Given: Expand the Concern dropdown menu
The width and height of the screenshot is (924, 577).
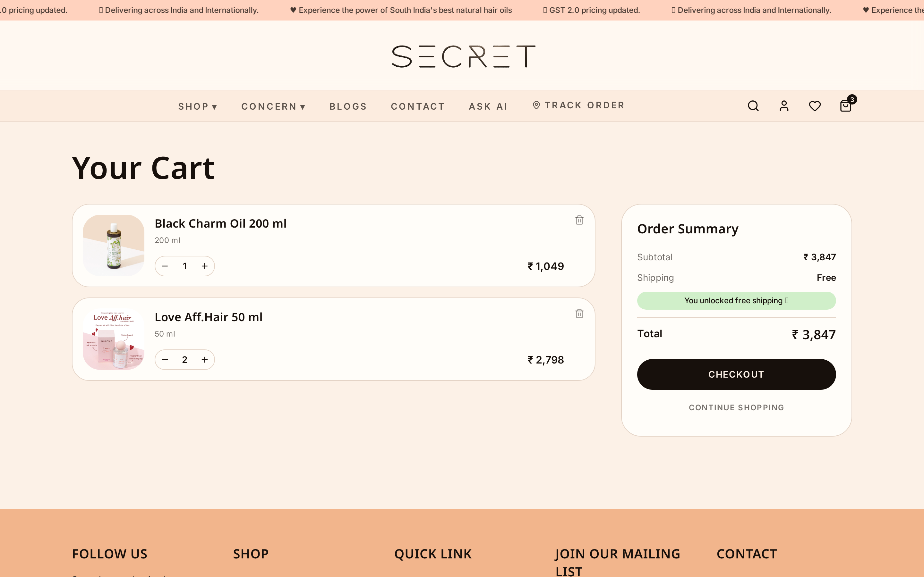Looking at the screenshot, I should coord(273,106).
